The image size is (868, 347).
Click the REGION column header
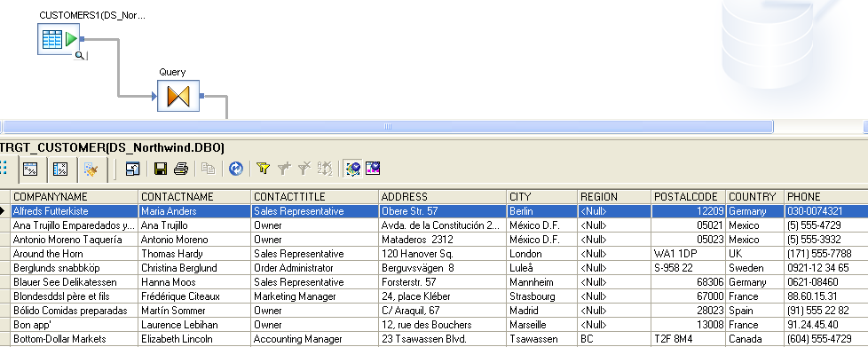(x=614, y=197)
